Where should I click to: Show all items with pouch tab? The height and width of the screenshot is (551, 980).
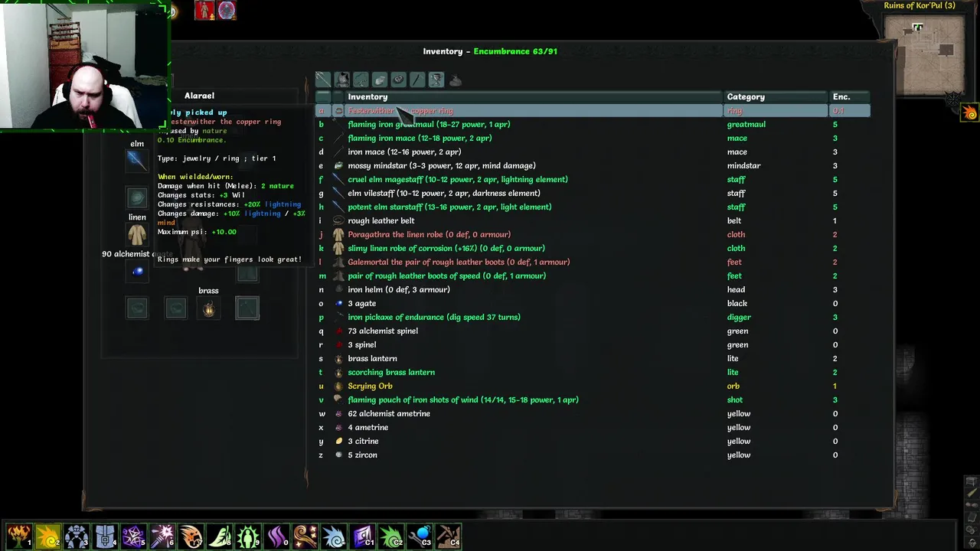click(x=455, y=80)
